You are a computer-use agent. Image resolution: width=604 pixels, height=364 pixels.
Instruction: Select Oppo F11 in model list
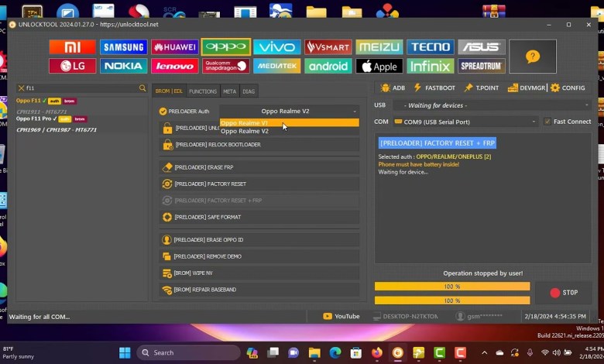tap(28, 101)
